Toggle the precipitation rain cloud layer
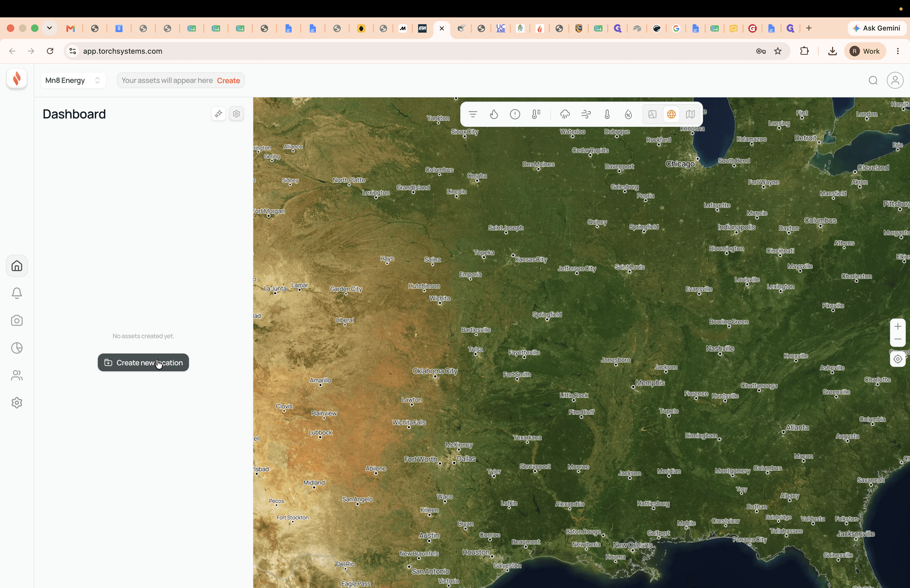910x588 pixels. (565, 114)
